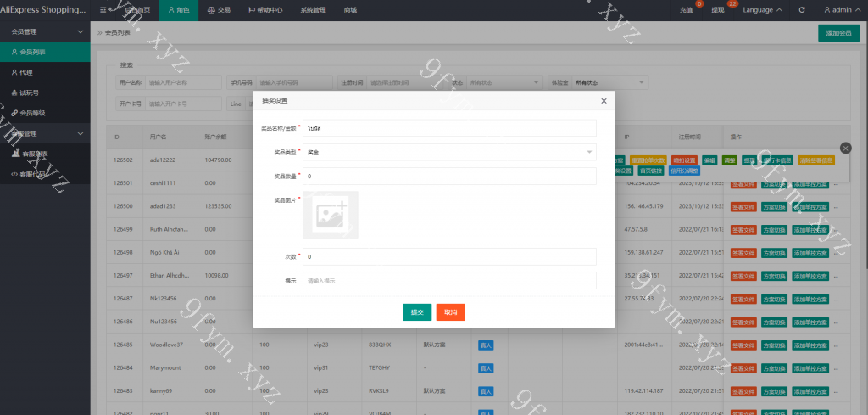Click the 提示 input field
Screen dimensions: 868x415
click(x=449, y=280)
